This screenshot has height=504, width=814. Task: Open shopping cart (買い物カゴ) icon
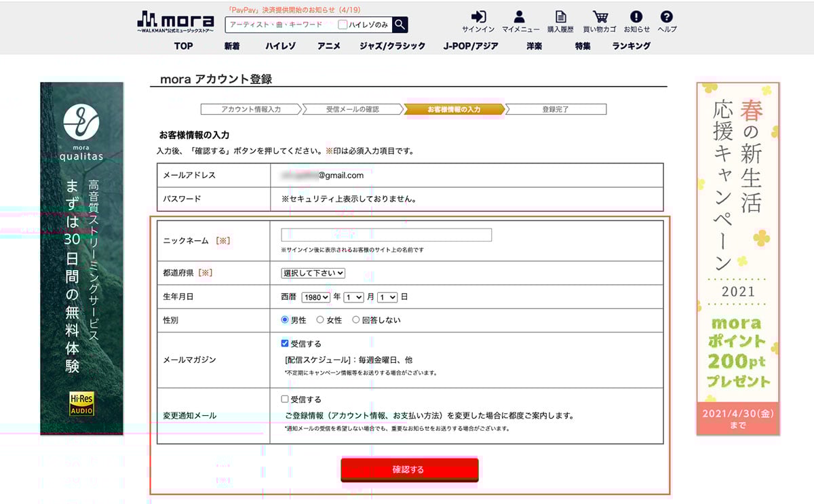[x=600, y=21]
